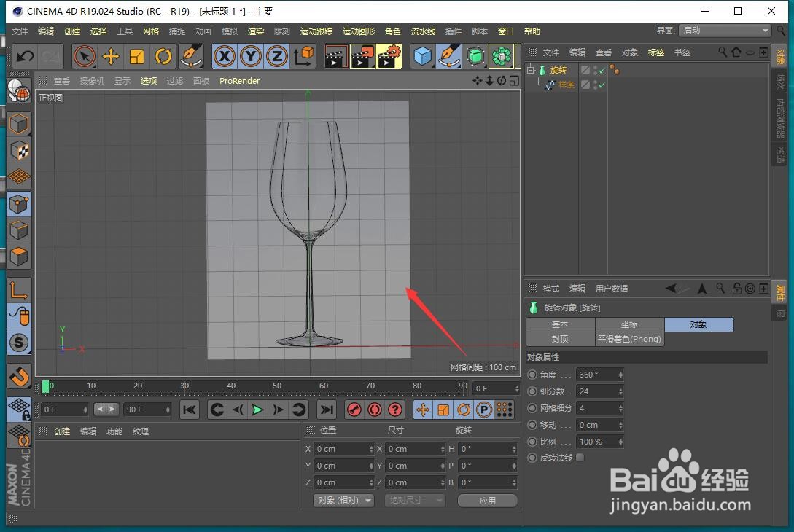Open the 界面 layout dropdown

coord(725,31)
